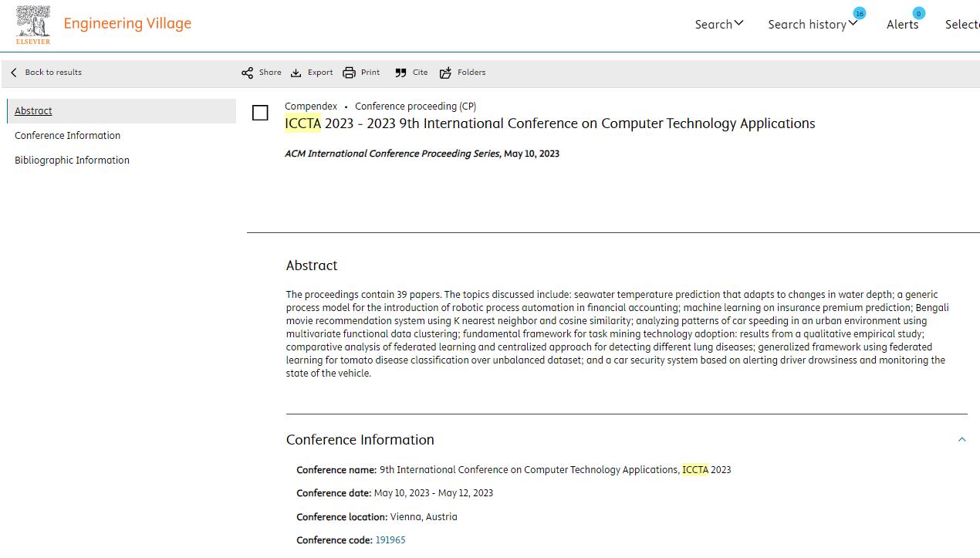
Task: Click the Print printer icon
Action: [350, 73]
